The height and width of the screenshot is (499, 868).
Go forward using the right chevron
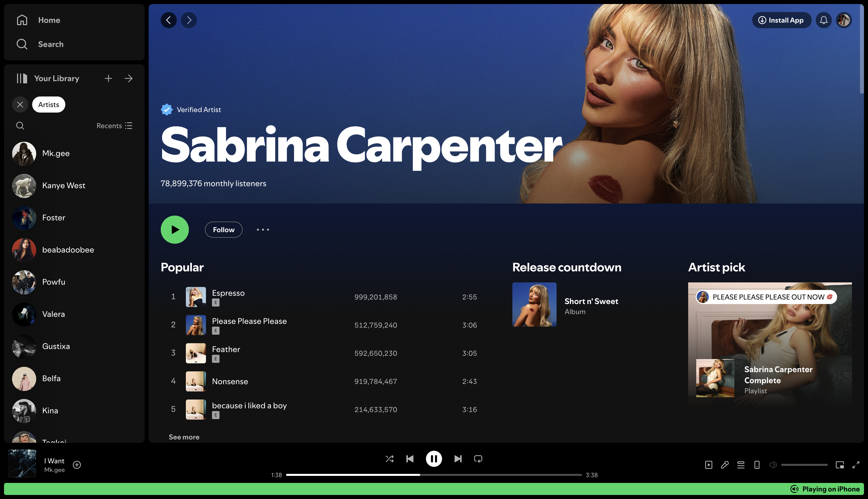coord(189,20)
